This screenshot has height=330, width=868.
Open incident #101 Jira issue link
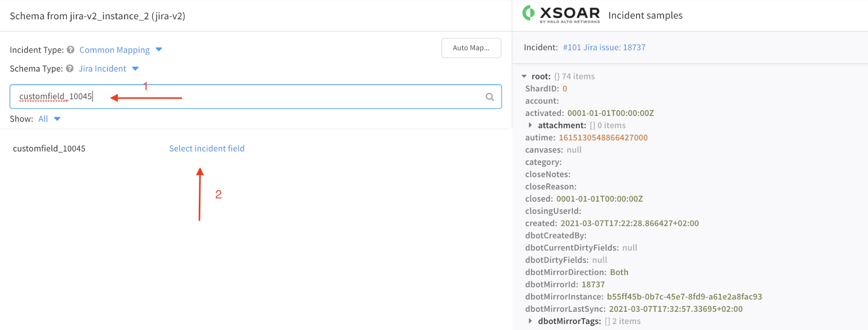(x=604, y=47)
